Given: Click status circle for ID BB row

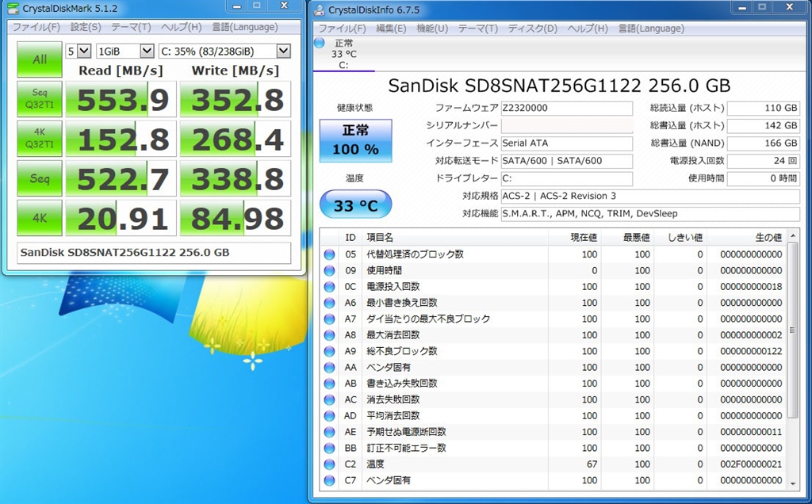Looking at the screenshot, I should pyautogui.click(x=329, y=448).
